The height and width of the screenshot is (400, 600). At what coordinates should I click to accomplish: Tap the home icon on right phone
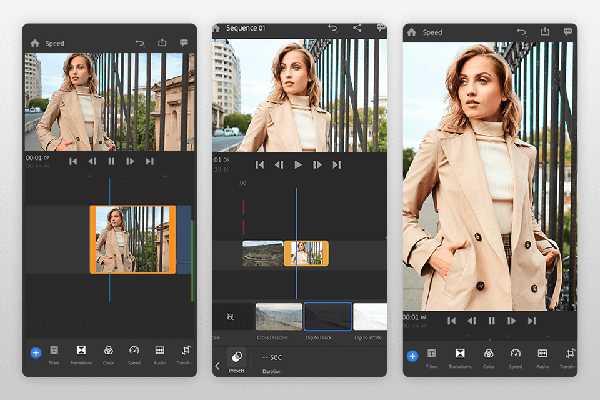tap(412, 32)
